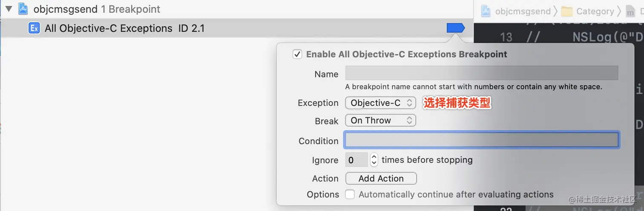The height and width of the screenshot is (211, 644).
Task: Click the project icon in editor breadcrumb
Action: coord(486,12)
